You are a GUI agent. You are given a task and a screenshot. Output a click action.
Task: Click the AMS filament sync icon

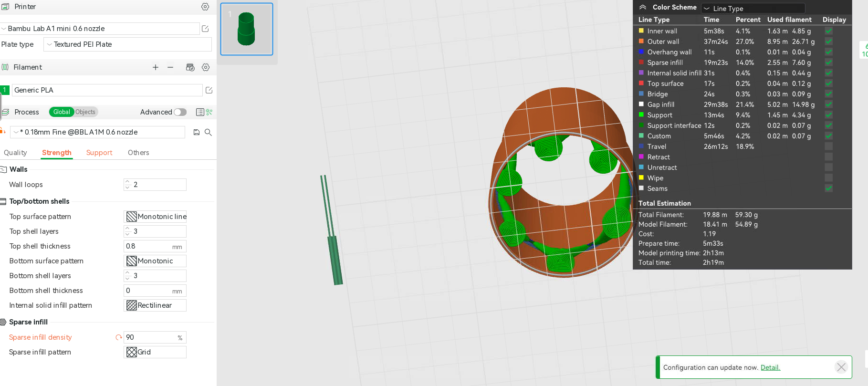190,67
